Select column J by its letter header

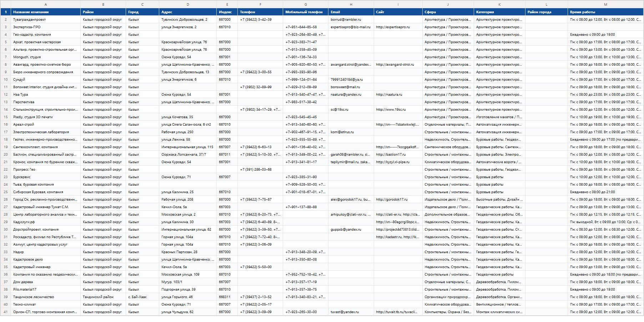click(448, 4)
